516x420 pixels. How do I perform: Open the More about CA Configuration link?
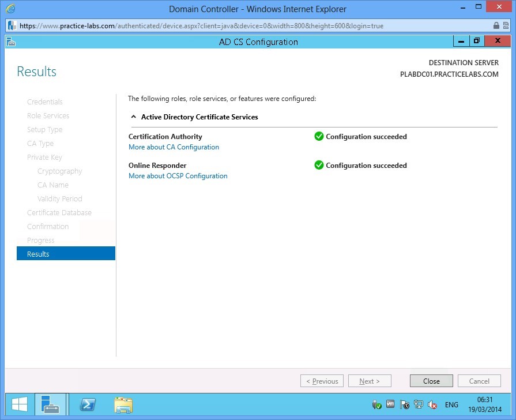click(174, 147)
